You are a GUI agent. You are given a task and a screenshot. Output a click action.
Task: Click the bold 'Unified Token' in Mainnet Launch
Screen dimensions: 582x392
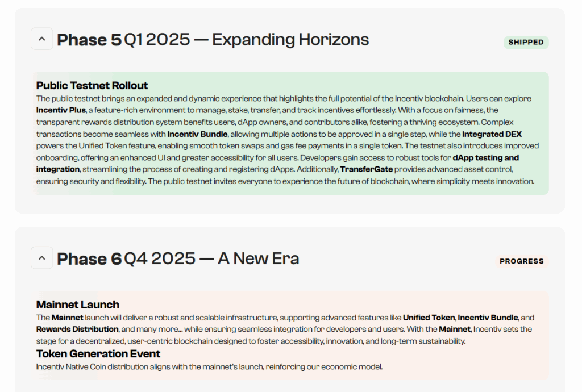429,318
